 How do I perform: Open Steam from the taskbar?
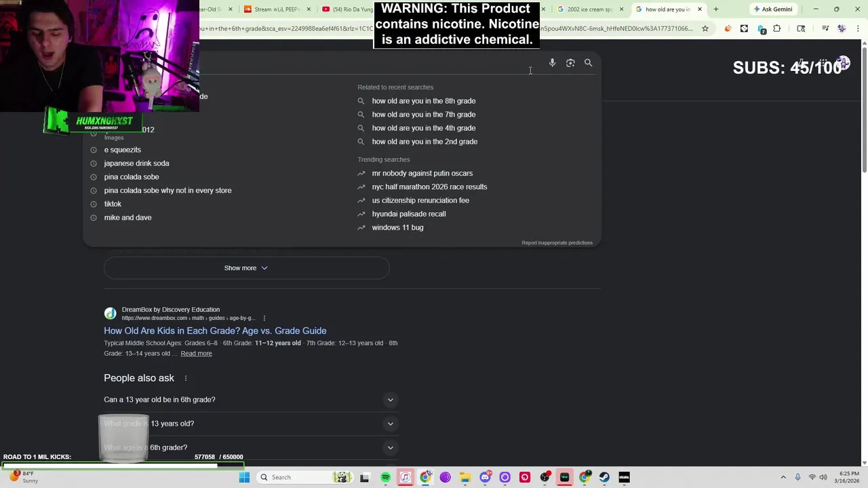(604, 477)
